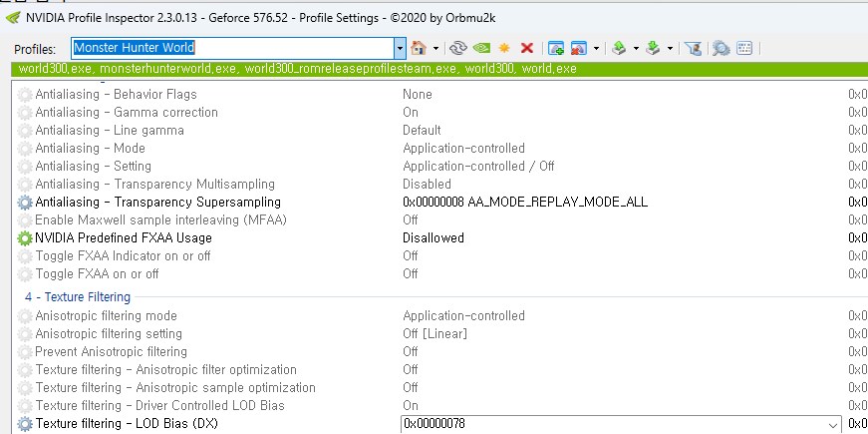This screenshot has height=434, width=868.
Task: Click the green NVIDIA logo icon
Action: (481, 48)
